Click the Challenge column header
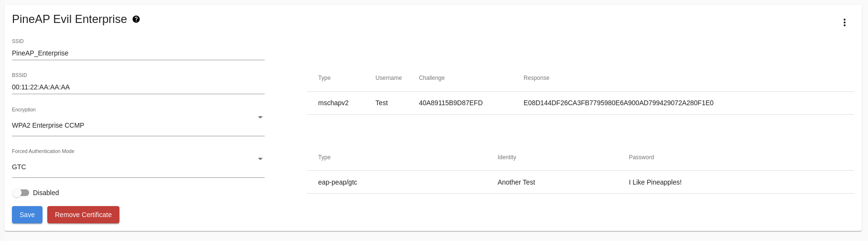 432,78
